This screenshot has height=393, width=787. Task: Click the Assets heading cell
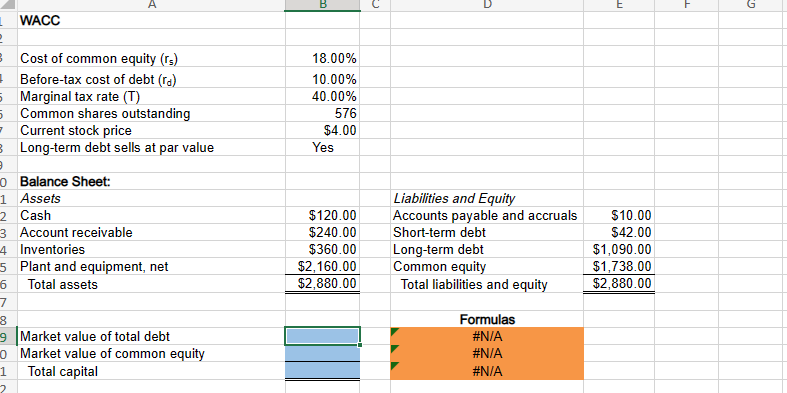coord(151,199)
